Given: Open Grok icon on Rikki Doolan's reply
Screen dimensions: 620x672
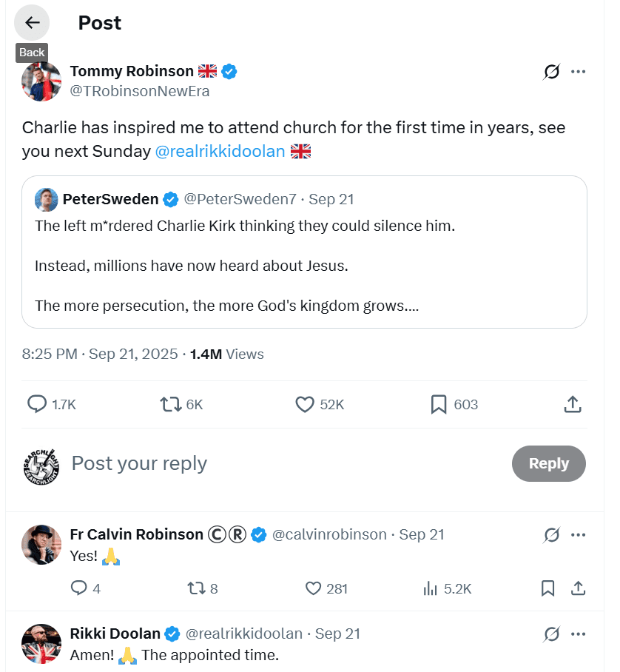Looking at the screenshot, I should click(x=551, y=634).
